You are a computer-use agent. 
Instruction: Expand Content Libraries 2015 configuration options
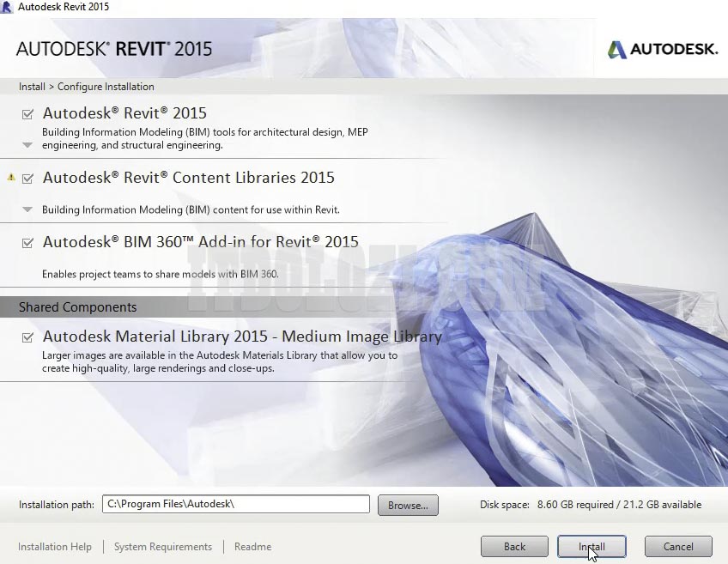[27, 209]
